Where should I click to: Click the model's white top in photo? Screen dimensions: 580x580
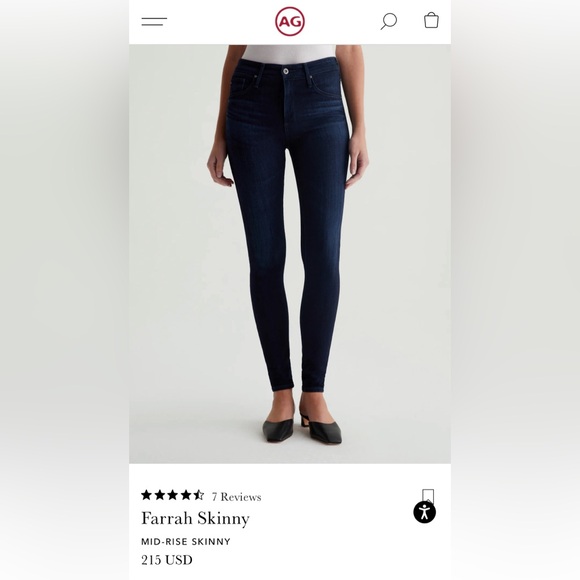click(290, 53)
